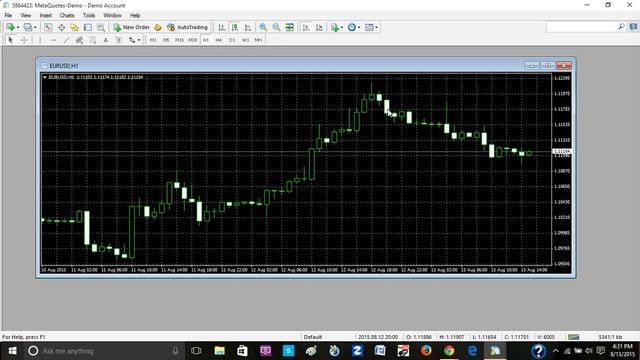Select the H1 timeframe button
This screenshot has width=640, height=360.
pyautogui.click(x=206, y=40)
